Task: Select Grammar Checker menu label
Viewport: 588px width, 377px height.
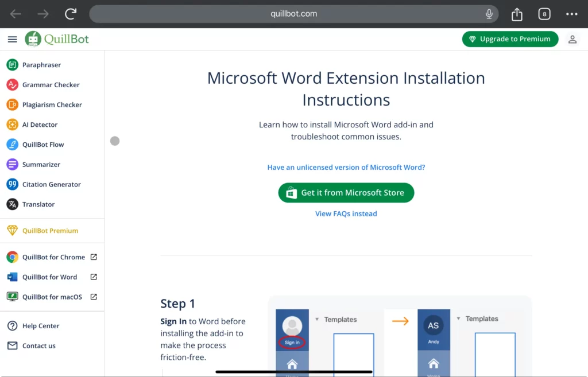Action: (51, 85)
